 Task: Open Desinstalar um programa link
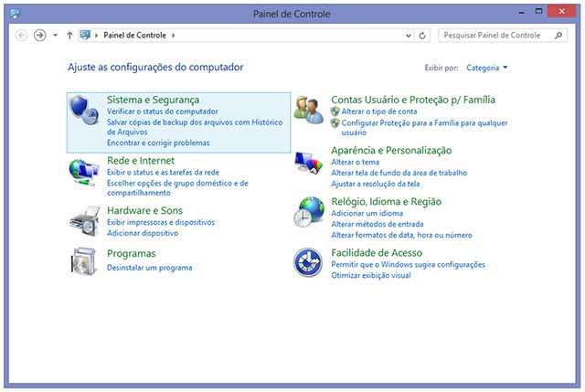[149, 268]
